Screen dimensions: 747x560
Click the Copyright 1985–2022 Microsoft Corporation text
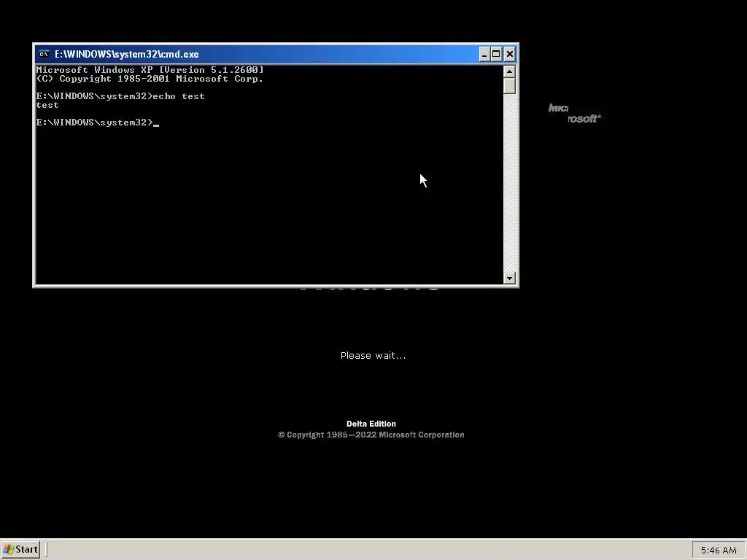(x=371, y=435)
